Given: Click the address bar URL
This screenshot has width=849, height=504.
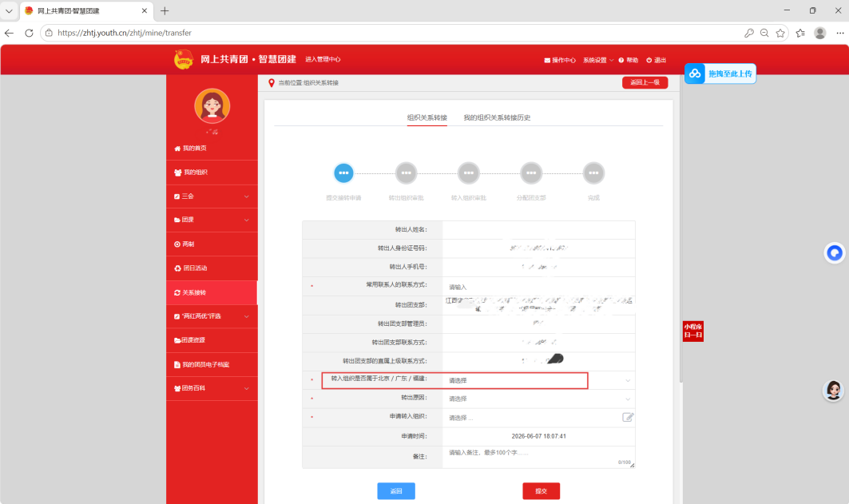Looking at the screenshot, I should [125, 33].
